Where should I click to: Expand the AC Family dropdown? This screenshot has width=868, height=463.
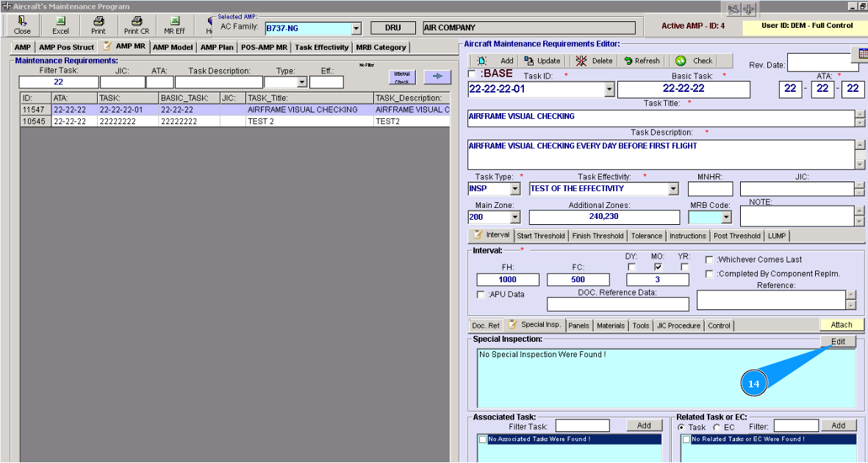(356, 29)
